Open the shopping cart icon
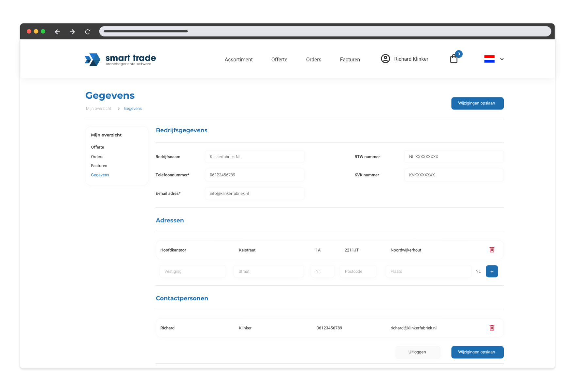The image size is (575, 392). 453,59
